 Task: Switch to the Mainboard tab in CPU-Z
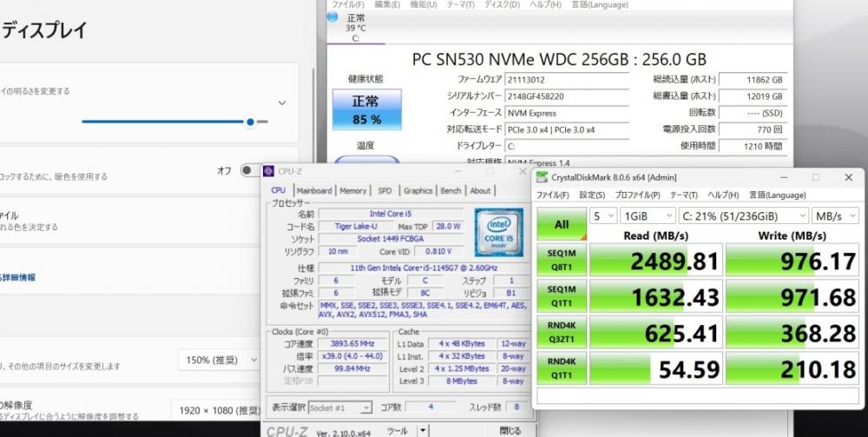[314, 190]
